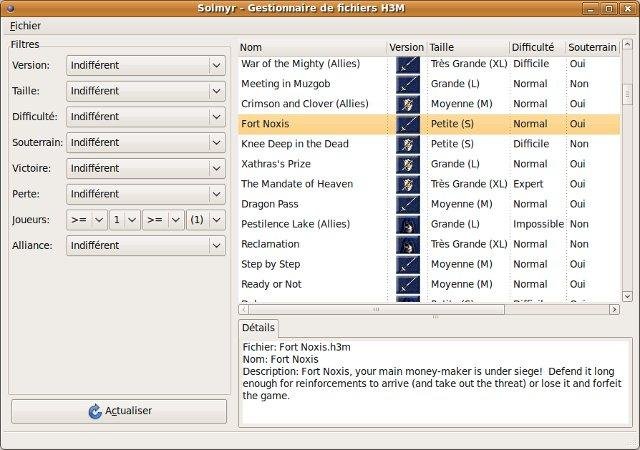This screenshot has width=640, height=450.
Task: Open the second Joueurs comparison operator dropdown
Action: (x=163, y=220)
